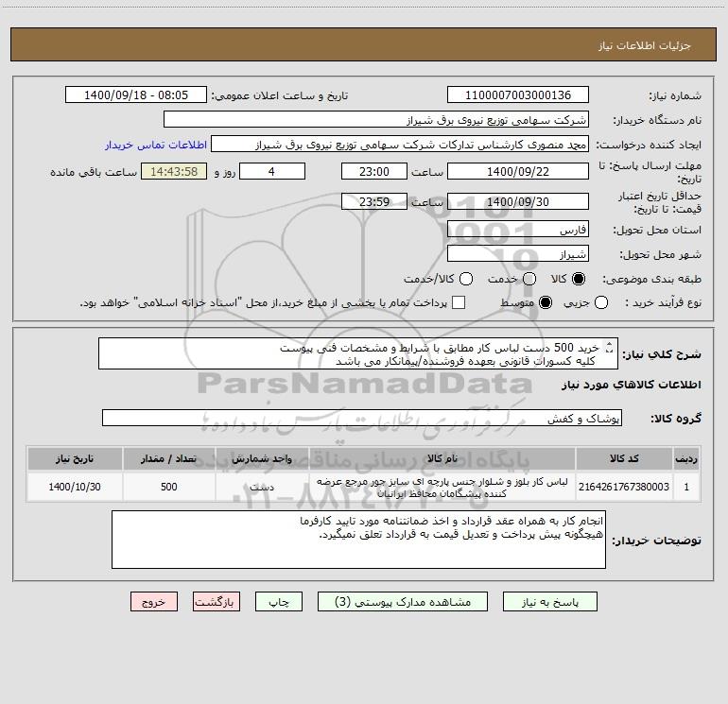The width and height of the screenshot is (728, 704).
Task: Click the پاسخ به نیاز button
Action: (549, 602)
